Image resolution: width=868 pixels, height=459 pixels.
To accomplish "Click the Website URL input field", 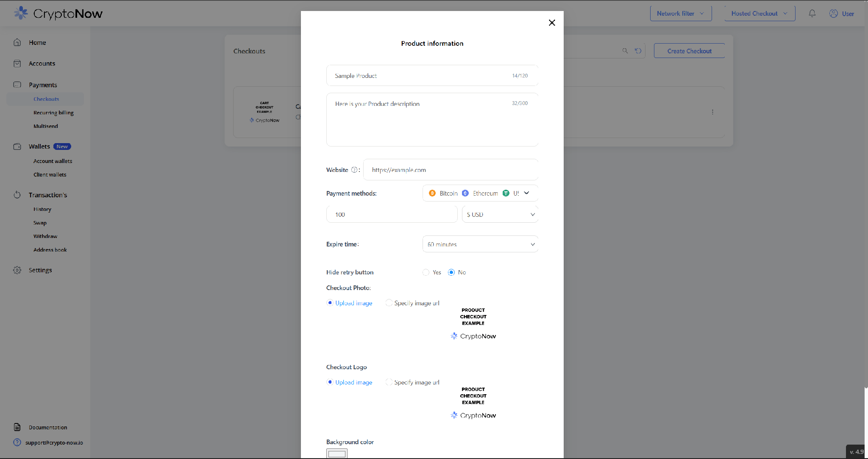I will pos(451,170).
